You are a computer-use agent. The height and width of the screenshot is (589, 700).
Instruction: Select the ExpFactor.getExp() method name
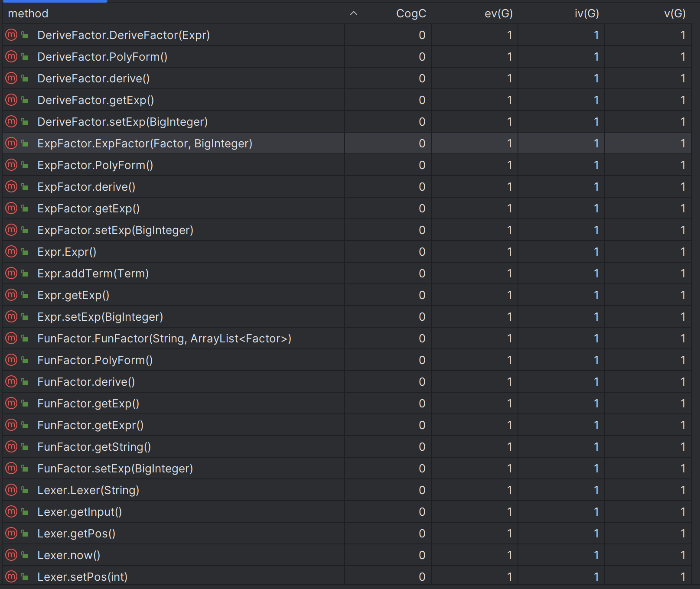click(x=88, y=208)
